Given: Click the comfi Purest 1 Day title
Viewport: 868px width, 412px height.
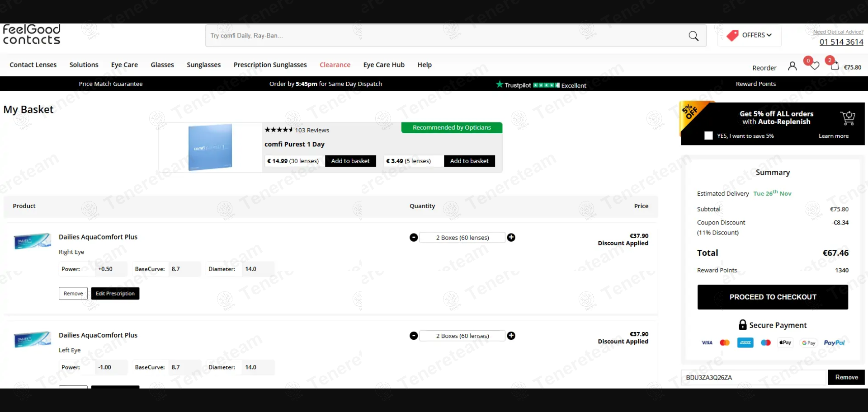Looking at the screenshot, I should pos(294,144).
